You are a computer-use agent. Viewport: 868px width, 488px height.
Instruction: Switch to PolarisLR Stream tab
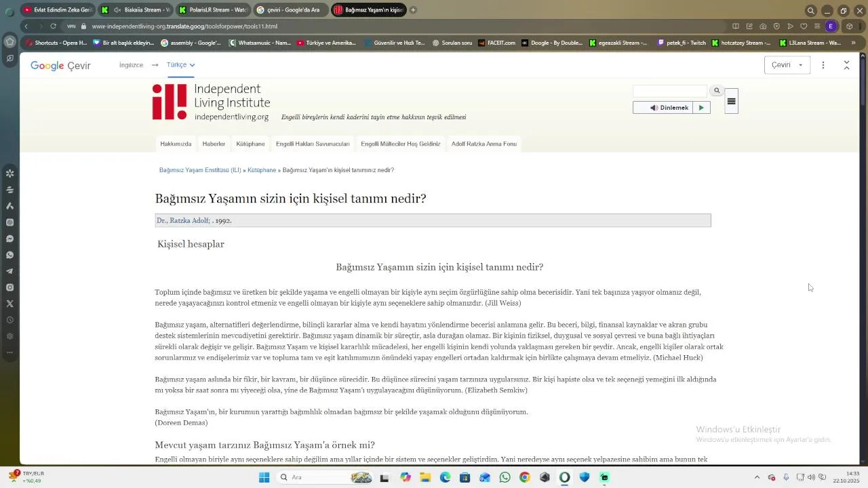pyautogui.click(x=214, y=10)
